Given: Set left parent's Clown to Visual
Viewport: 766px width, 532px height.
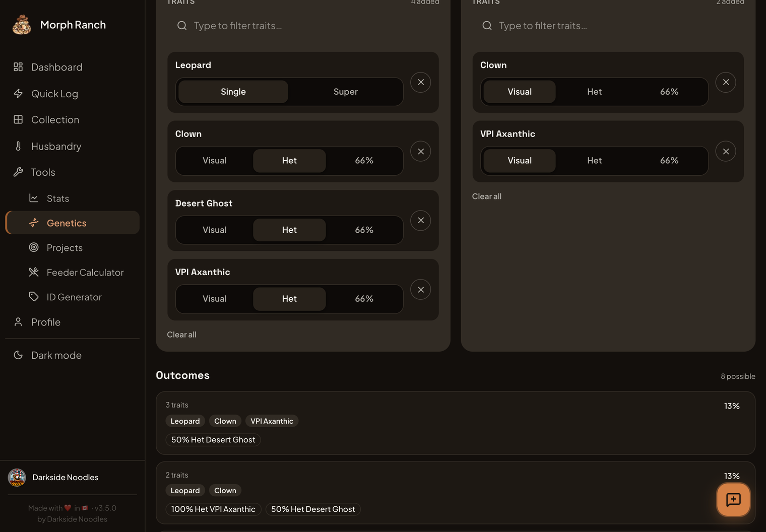Looking at the screenshot, I should 215,161.
